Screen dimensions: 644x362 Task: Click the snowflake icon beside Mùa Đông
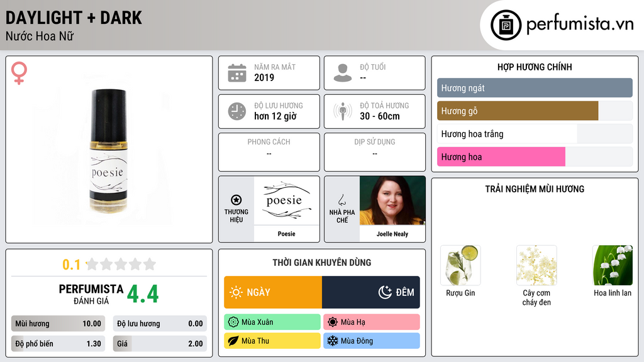[332, 341]
